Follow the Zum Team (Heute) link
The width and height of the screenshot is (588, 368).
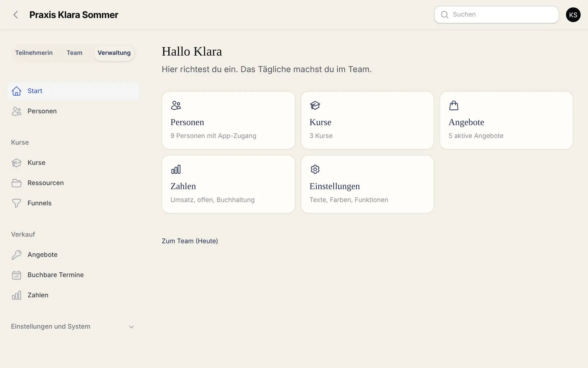point(190,241)
